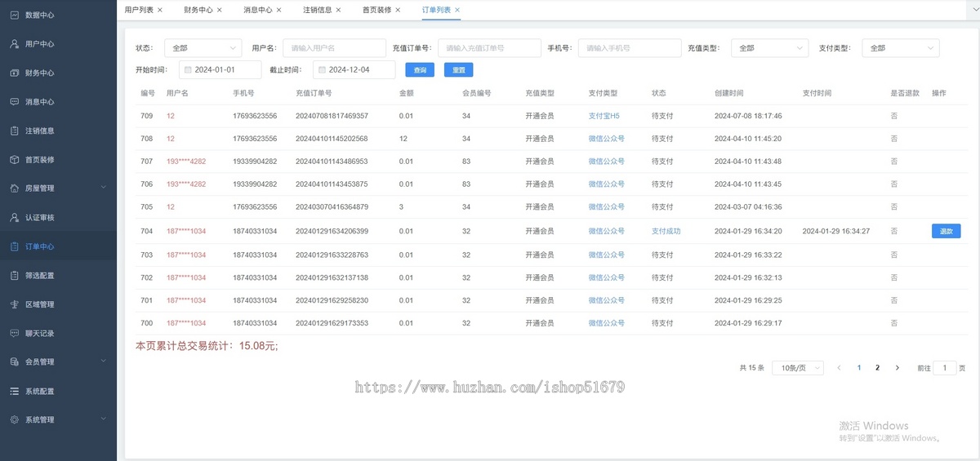
Task: Click the 手机号 input field
Action: (x=630, y=48)
